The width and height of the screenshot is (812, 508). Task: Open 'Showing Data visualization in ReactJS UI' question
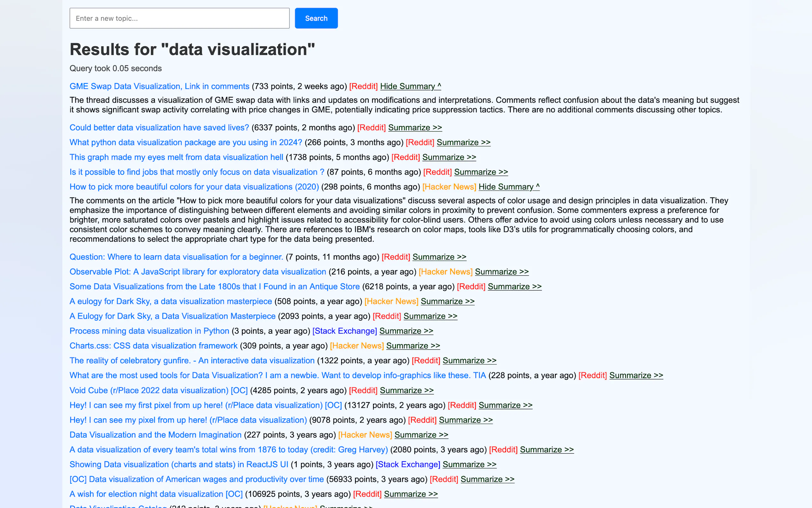179,464
